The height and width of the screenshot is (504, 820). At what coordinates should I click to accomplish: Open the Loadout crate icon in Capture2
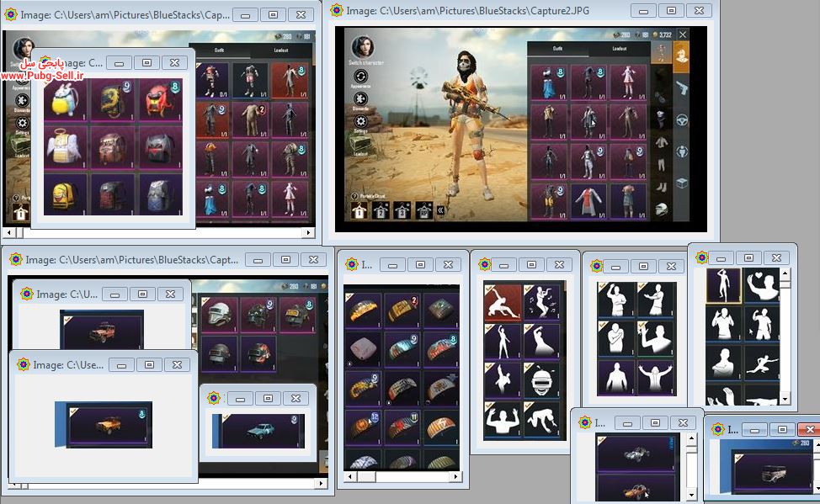coord(361,143)
